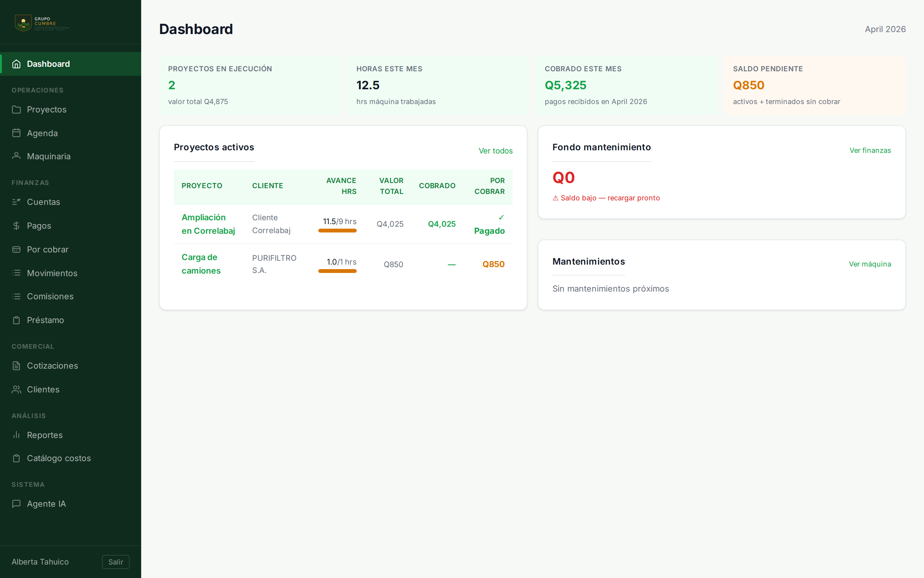Image resolution: width=924 pixels, height=578 pixels.
Task: Click the Pagos dollar icon
Action: [16, 225]
